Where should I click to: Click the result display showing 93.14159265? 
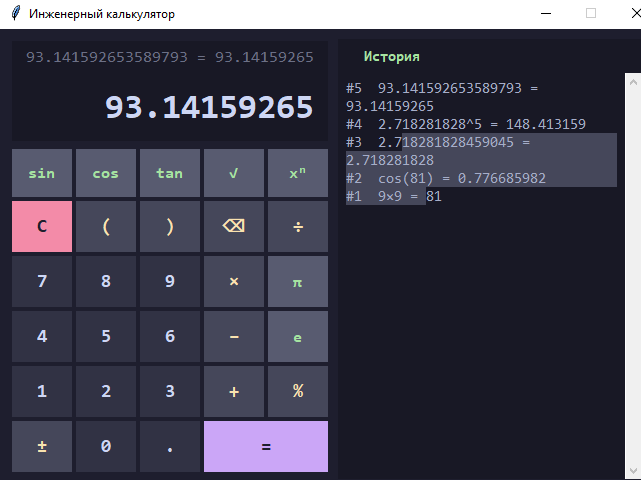[x=209, y=107]
